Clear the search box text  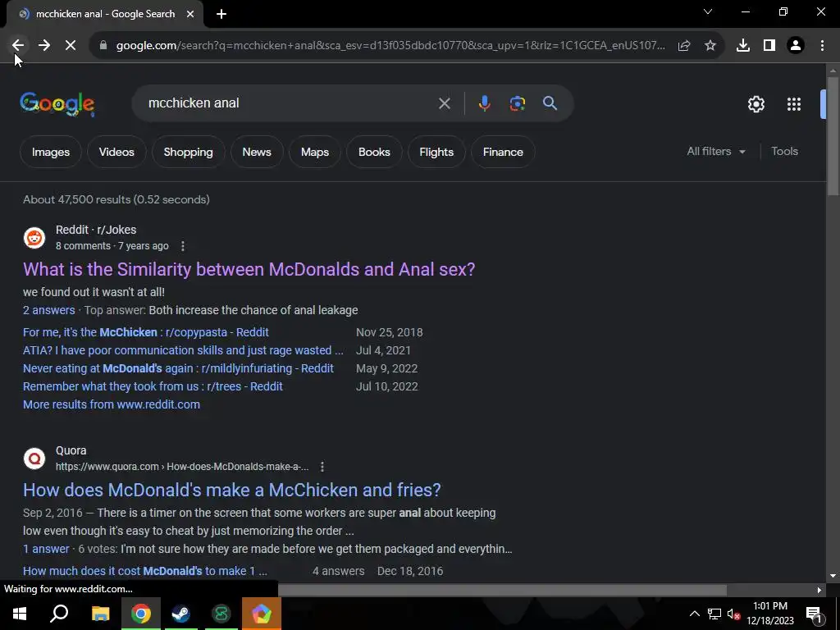(445, 103)
